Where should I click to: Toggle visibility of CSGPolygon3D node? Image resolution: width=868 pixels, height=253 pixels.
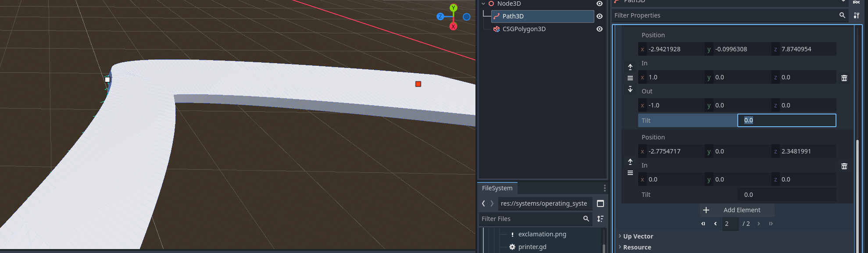(x=599, y=29)
